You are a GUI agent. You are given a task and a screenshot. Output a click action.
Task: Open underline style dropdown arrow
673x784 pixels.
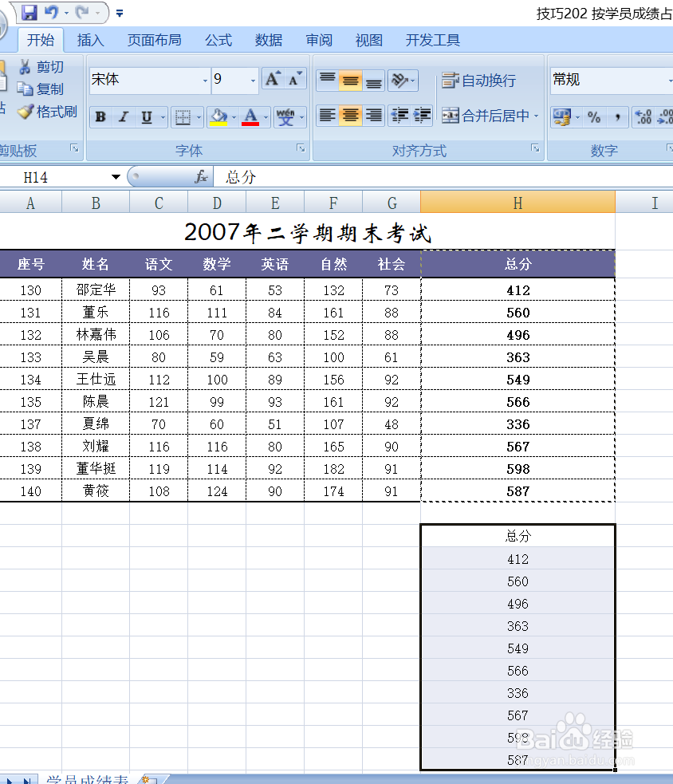point(163,118)
